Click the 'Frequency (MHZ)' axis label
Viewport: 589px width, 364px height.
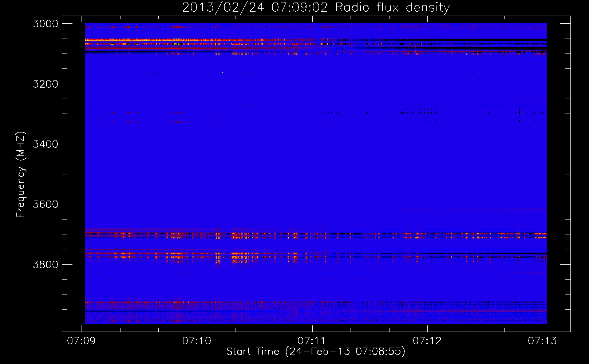[21, 175]
